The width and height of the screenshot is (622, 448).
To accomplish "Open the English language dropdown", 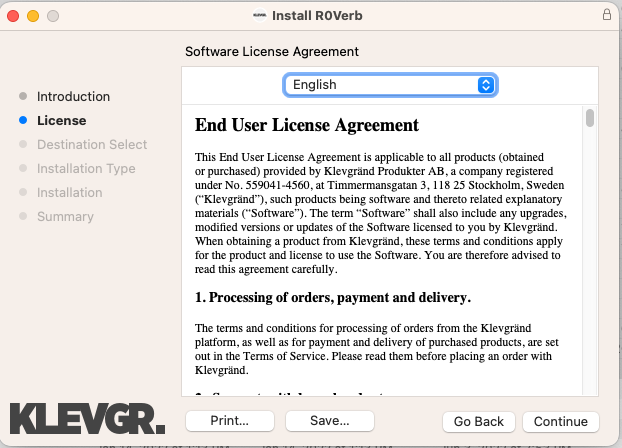I will click(x=390, y=85).
